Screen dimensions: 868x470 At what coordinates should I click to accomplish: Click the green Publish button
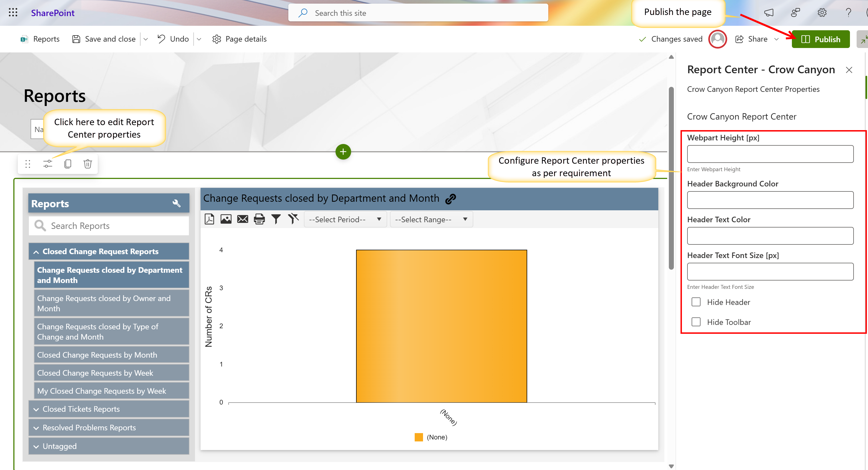[821, 39]
